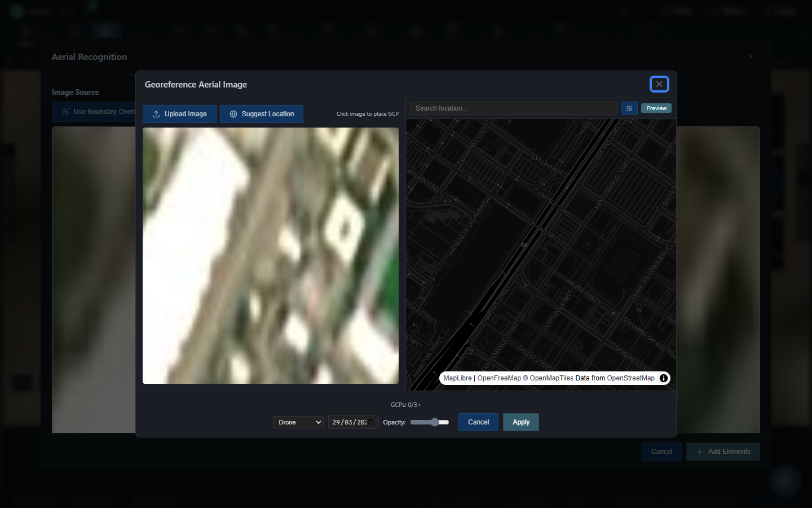Click the 'Click image to place GCP' hint
Viewport: 812px width, 508px height.
click(368, 114)
